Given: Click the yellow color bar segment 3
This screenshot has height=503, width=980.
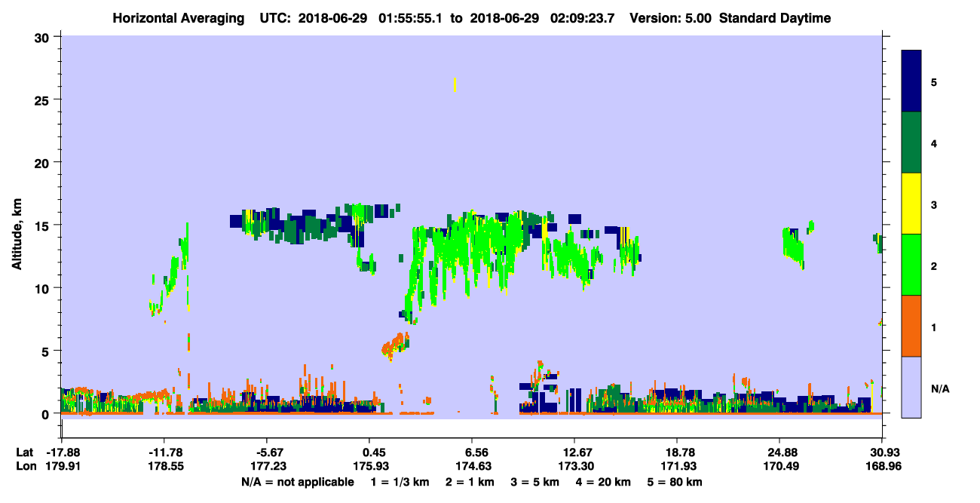Looking at the screenshot, I should click(911, 204).
